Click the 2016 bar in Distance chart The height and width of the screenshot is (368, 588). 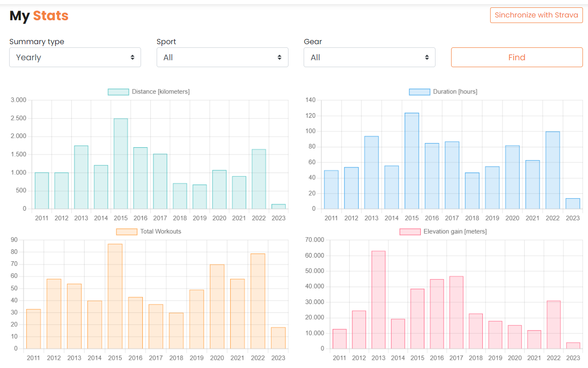coord(141,178)
